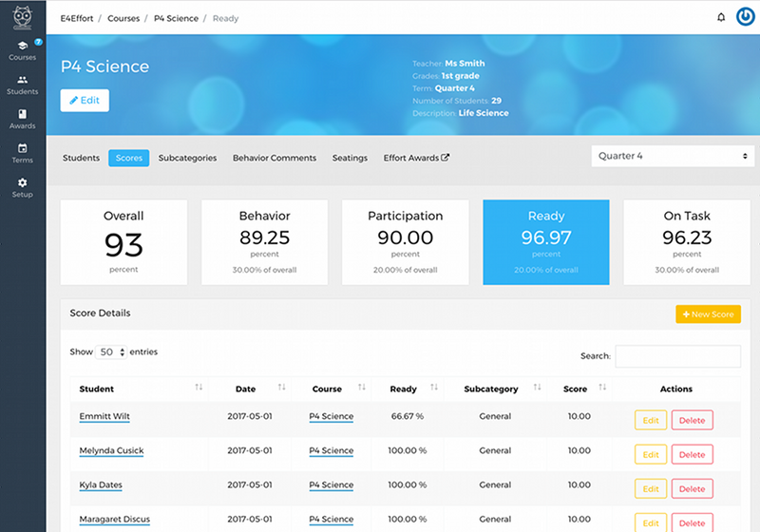This screenshot has width=760, height=532.
Task: Open Courses in the sidebar
Action: point(22,50)
